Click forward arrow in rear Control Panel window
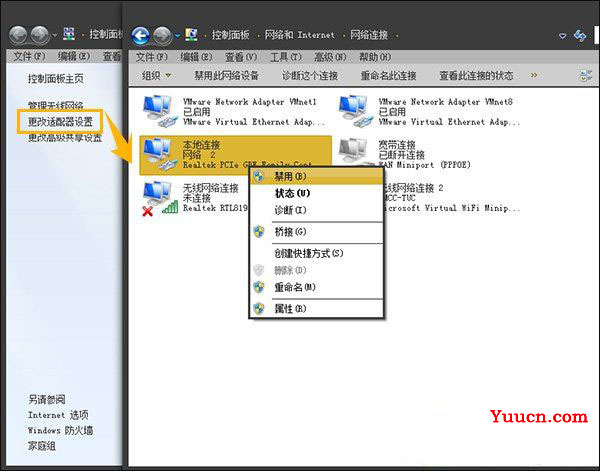The image size is (600, 471). pyautogui.click(x=40, y=35)
